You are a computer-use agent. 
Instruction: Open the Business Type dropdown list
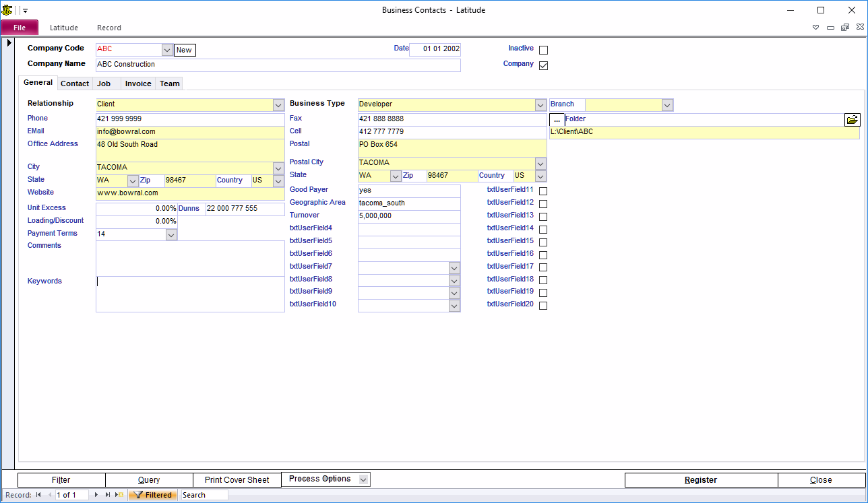[540, 105]
